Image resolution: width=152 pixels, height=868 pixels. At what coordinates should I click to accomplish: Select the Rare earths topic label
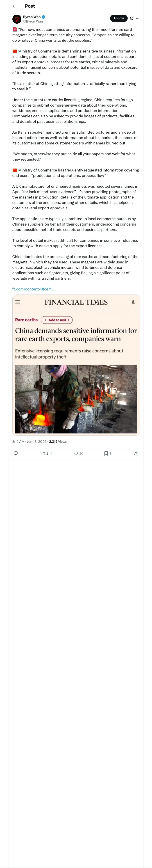(26, 320)
